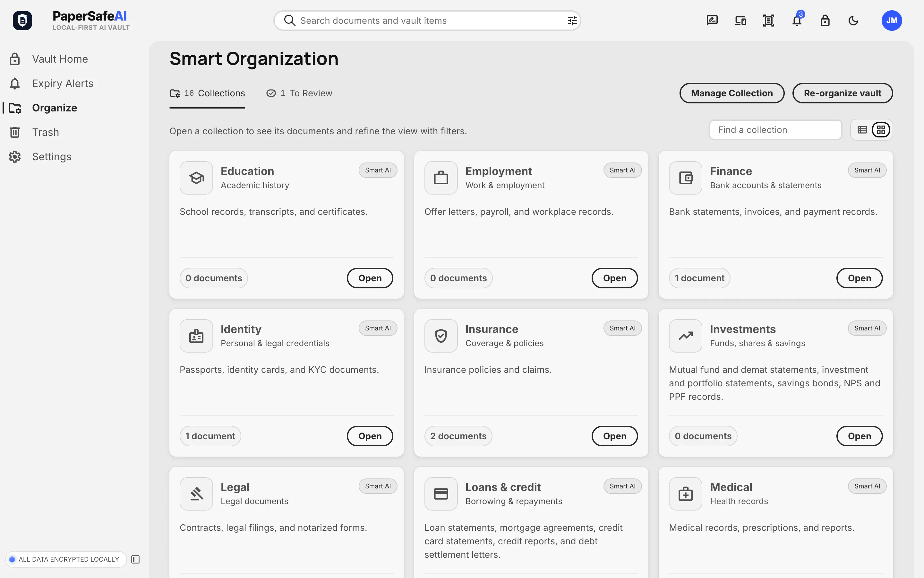Screen dimensions: 924x578
Task: Switch to grid view layout
Action: (x=881, y=130)
